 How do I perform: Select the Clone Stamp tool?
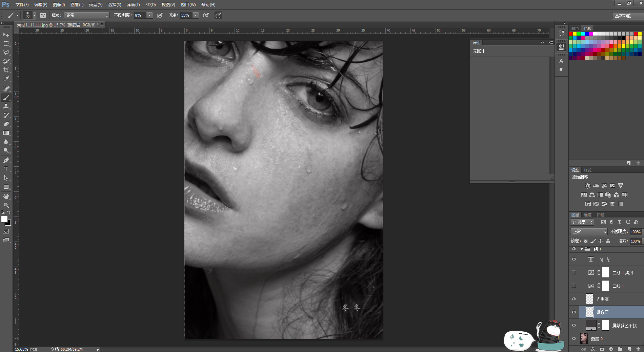point(6,106)
